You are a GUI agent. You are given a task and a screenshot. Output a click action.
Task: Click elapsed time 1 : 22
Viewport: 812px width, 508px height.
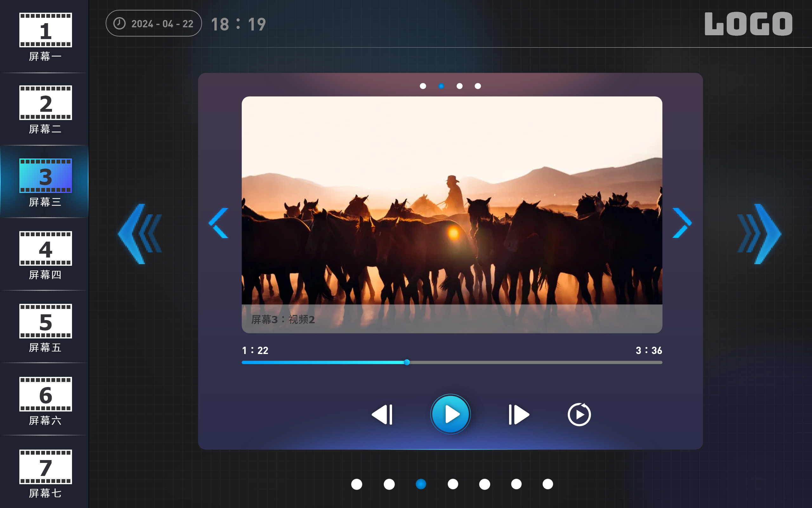[x=255, y=351]
